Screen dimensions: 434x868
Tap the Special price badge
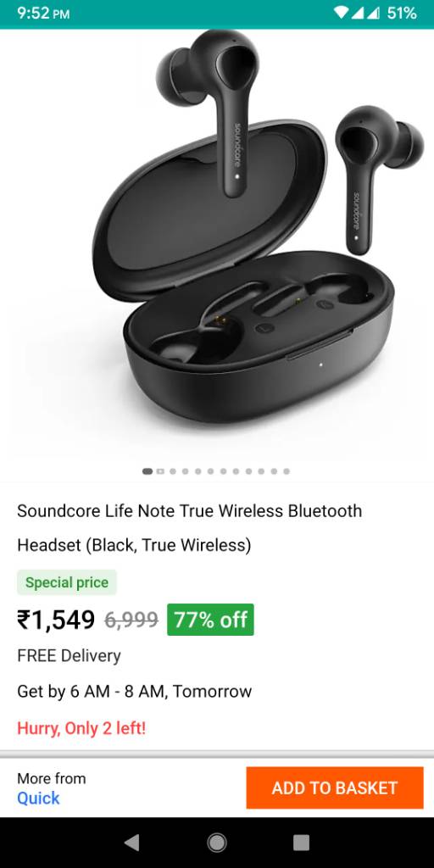click(67, 582)
